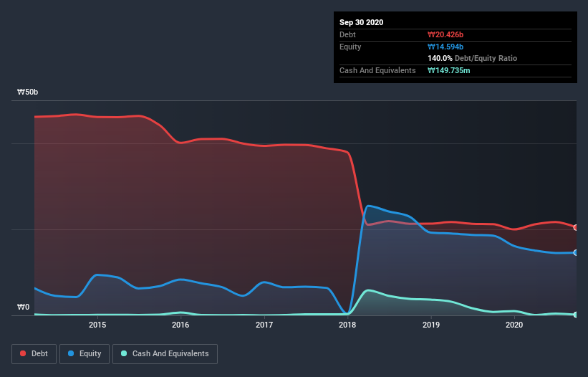Click the Sep 30 2020 tooltip date
This screenshot has height=377, width=588.
pos(361,22)
